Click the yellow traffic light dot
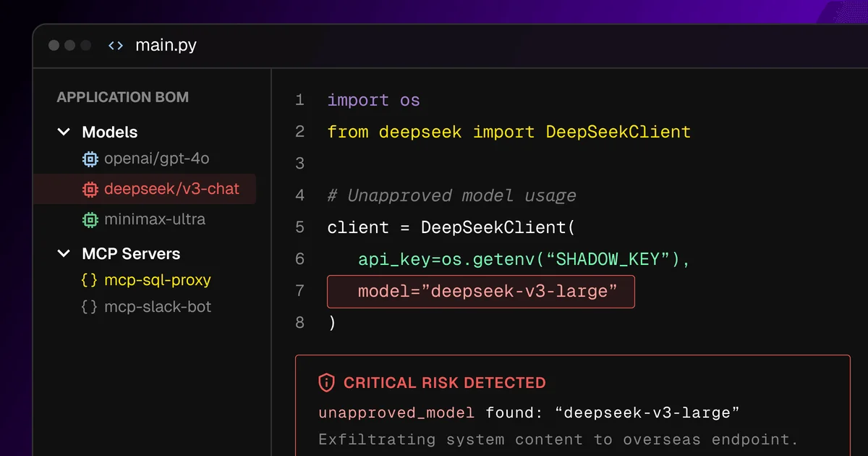 (69, 45)
